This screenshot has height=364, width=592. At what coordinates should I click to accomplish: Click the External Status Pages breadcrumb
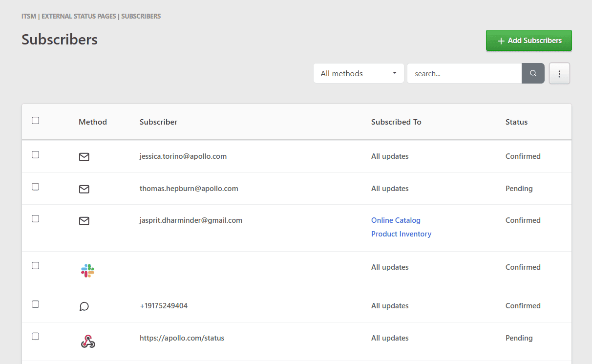pos(79,16)
